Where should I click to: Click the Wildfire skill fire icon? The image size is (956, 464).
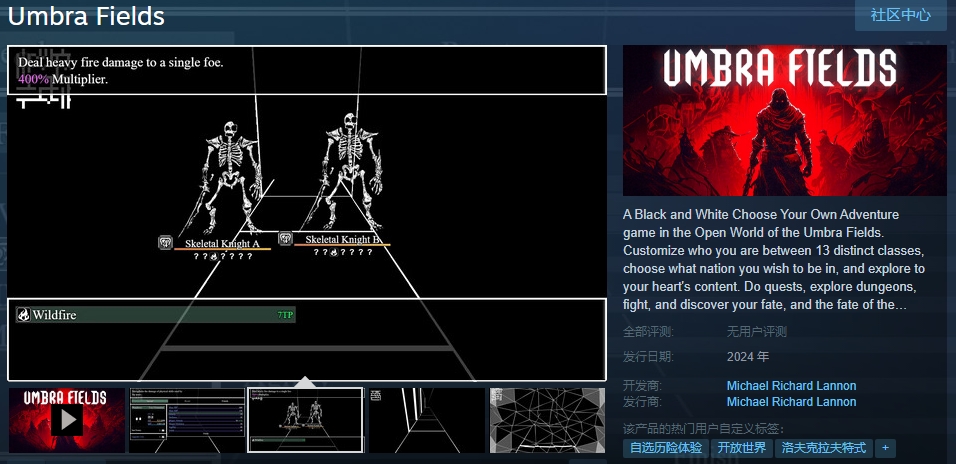tap(23, 315)
